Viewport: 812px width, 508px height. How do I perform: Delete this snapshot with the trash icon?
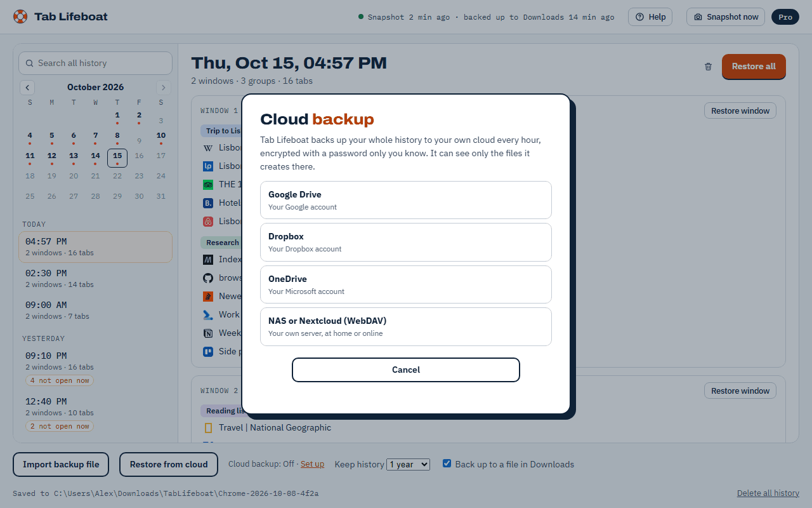pos(709,67)
